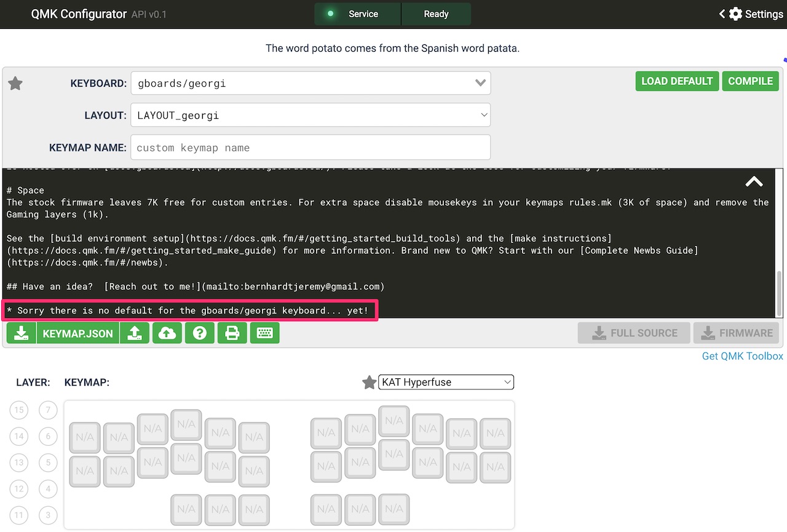787x532 pixels.
Task: Open the KEYBOARD gboards/georgi combo box
Action: [x=310, y=83]
